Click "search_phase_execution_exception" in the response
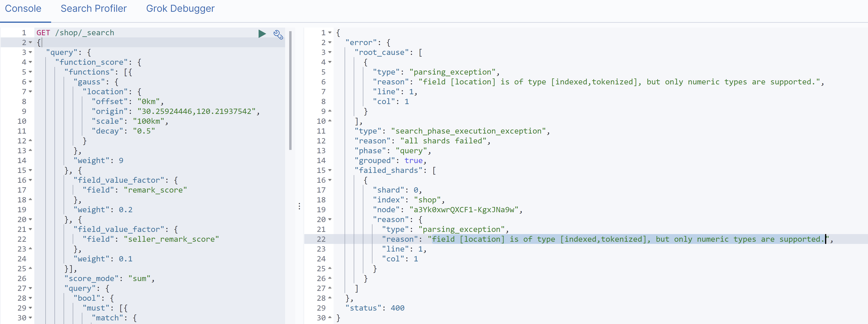The image size is (868, 324). (x=468, y=131)
